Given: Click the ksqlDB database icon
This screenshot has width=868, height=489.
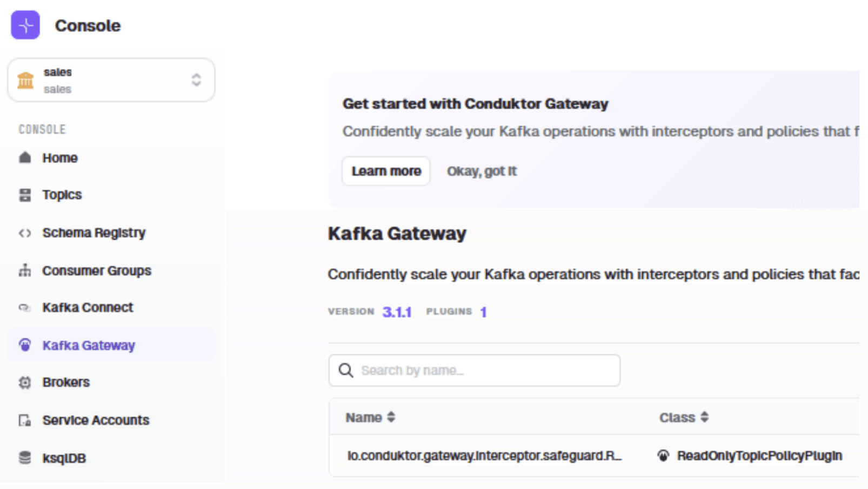Looking at the screenshot, I should click(25, 458).
